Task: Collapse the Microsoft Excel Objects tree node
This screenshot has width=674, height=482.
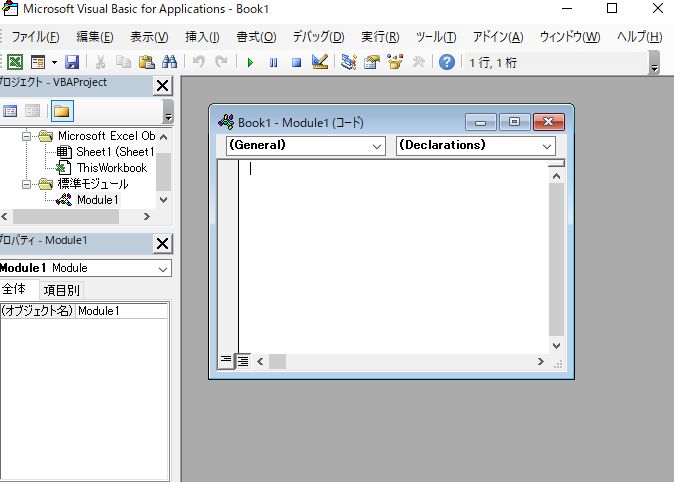Action: coord(26,136)
